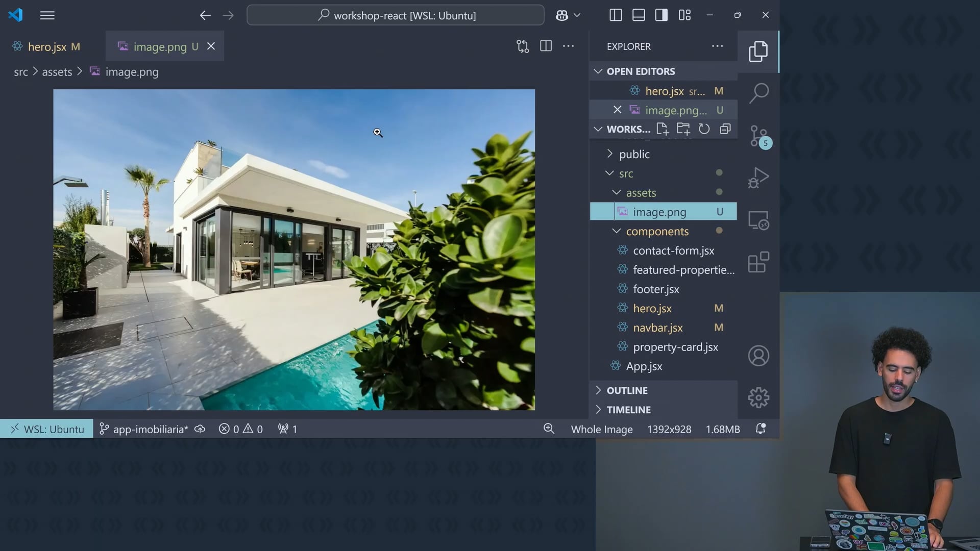The image size is (980, 551).
Task: Click the Split Editor Right icon
Action: [x=546, y=46]
